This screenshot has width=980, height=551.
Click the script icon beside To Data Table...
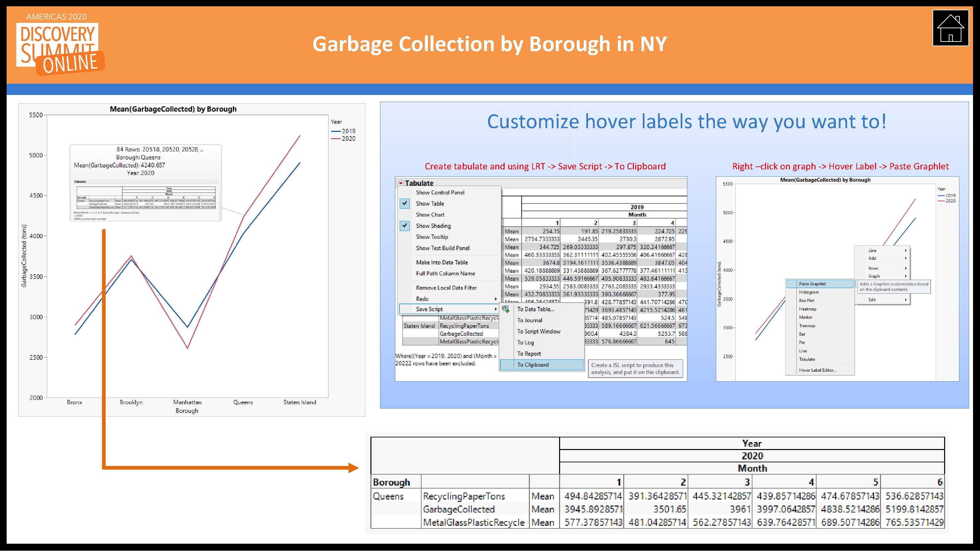(x=506, y=309)
